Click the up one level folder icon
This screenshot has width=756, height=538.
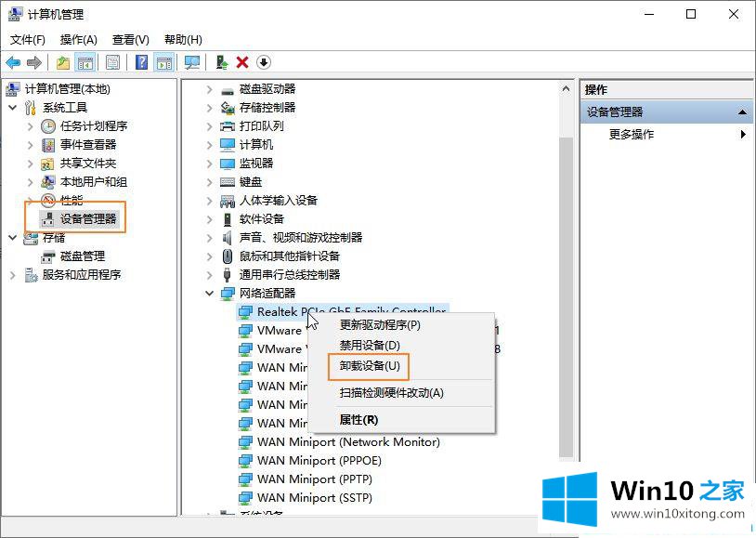[x=63, y=62]
